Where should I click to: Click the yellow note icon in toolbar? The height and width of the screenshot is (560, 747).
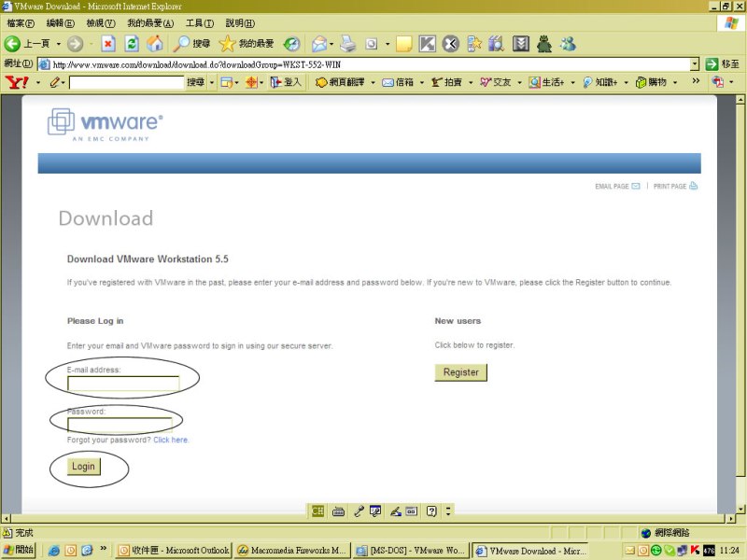(404, 44)
